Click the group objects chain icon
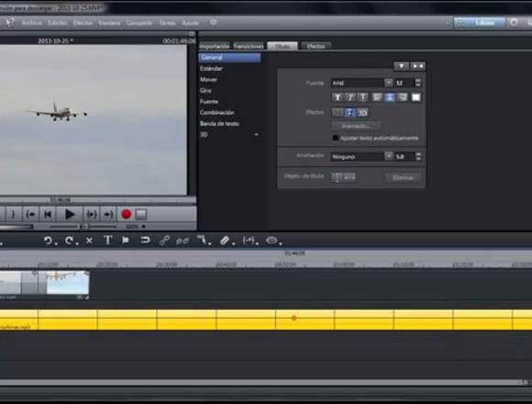 [x=164, y=241]
